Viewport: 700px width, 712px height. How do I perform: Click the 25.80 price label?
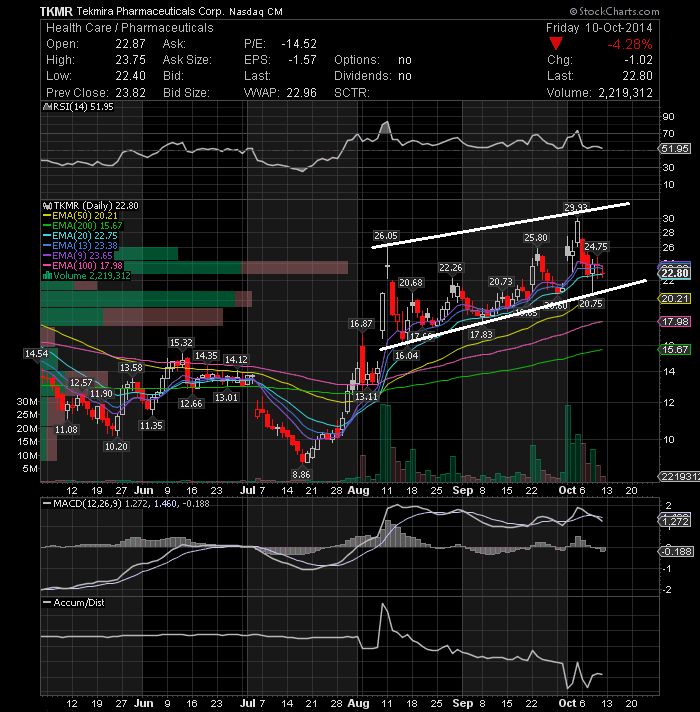pyautogui.click(x=536, y=237)
